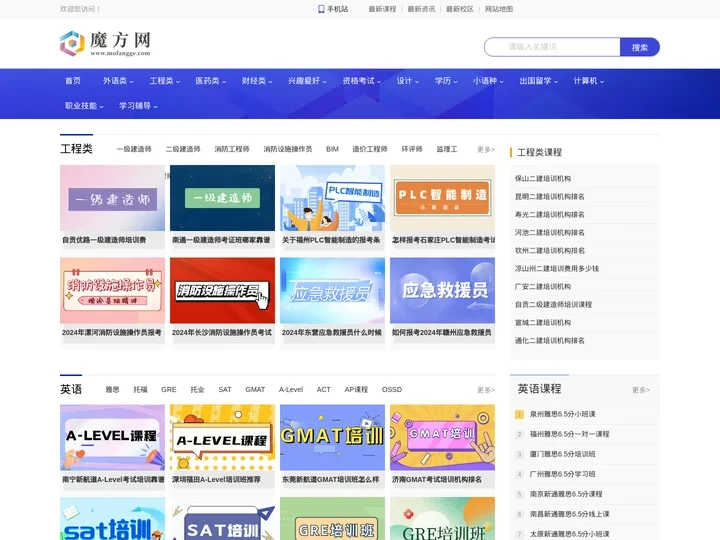
Task: Select the 消防设施操作员 tab
Action: [288, 149]
